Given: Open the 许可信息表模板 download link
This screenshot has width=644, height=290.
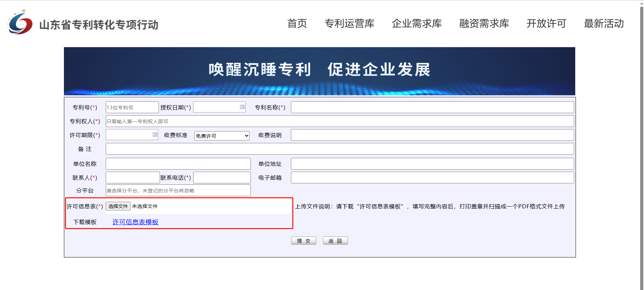Looking at the screenshot, I should (135, 222).
